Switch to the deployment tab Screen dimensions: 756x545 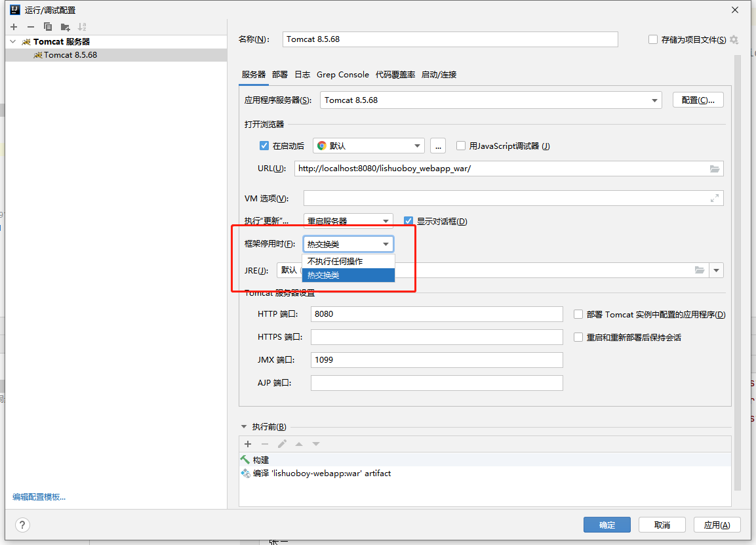pyautogui.click(x=279, y=74)
